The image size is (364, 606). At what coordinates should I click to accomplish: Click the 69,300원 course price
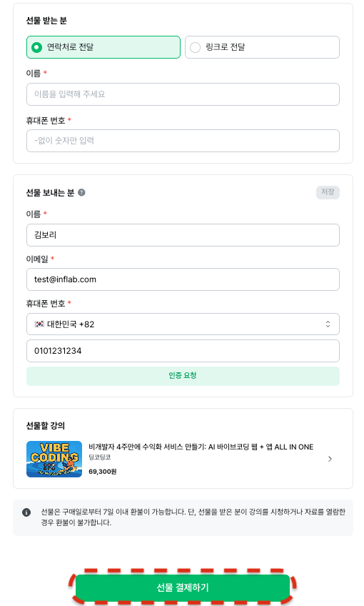[103, 472]
